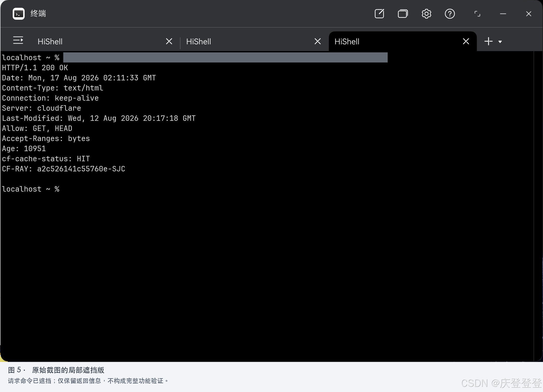Viewport: 543px width, 392px height.
Task: Click 'cf-cache-status: HIT' line
Action: pos(46,159)
